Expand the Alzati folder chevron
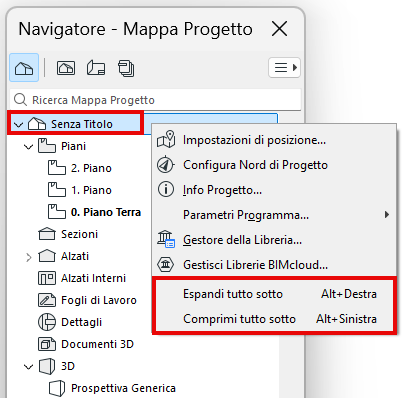412x398 pixels. click(29, 257)
